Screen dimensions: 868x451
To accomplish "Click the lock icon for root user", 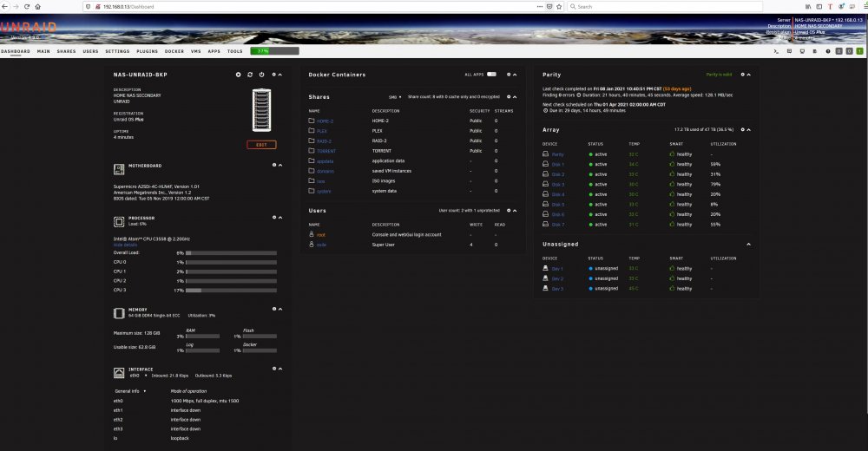I will click(x=311, y=235).
